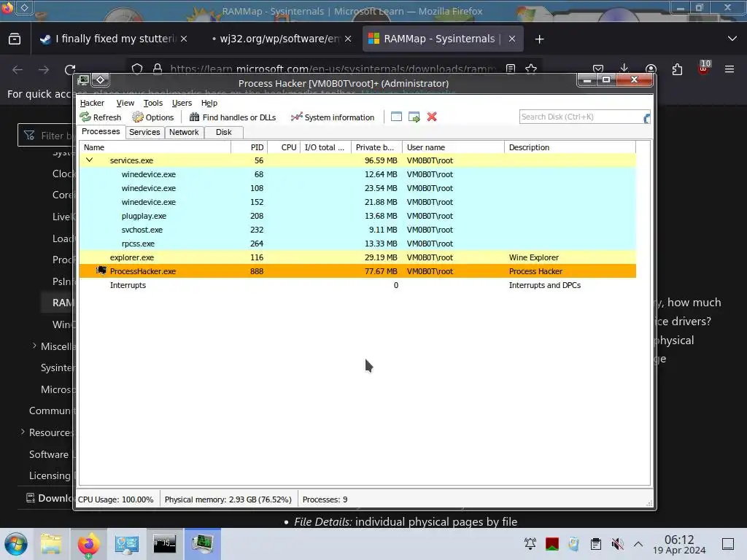
Task: Switch to 'I finally fixed my stutter' tab
Action: click(x=114, y=39)
